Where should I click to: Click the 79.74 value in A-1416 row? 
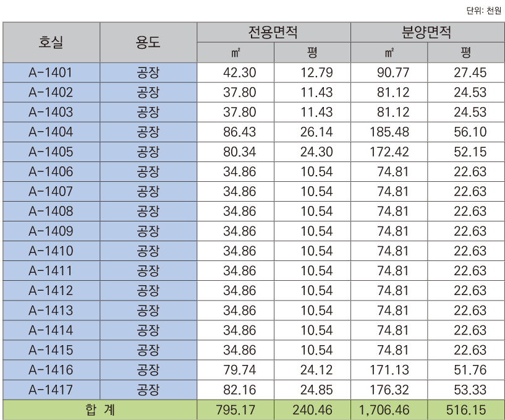click(240, 370)
